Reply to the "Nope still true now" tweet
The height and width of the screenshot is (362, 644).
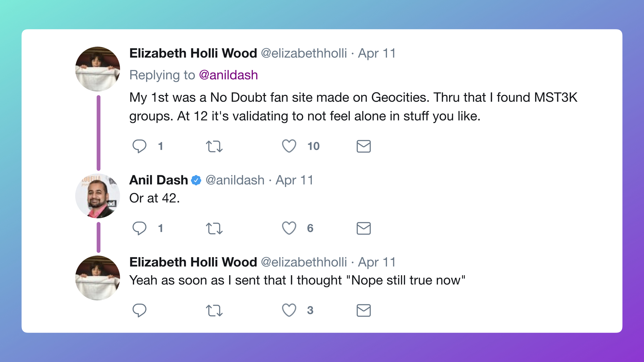click(x=139, y=310)
